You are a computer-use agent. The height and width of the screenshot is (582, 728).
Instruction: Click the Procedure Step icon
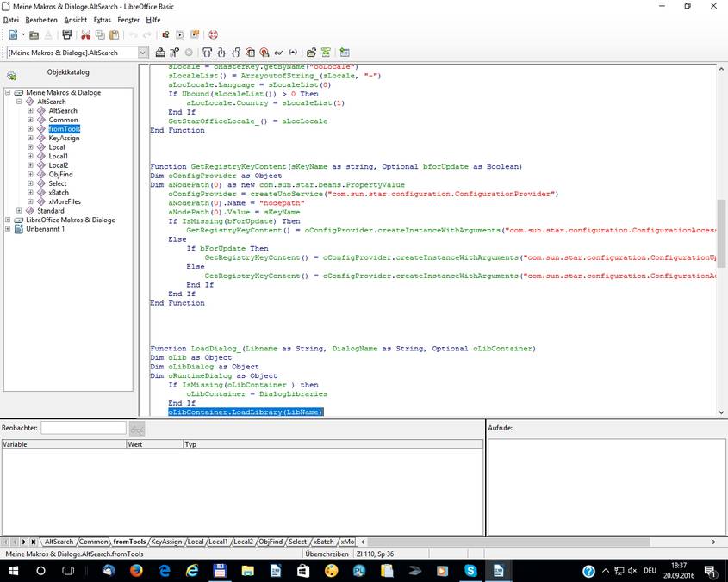click(x=207, y=53)
